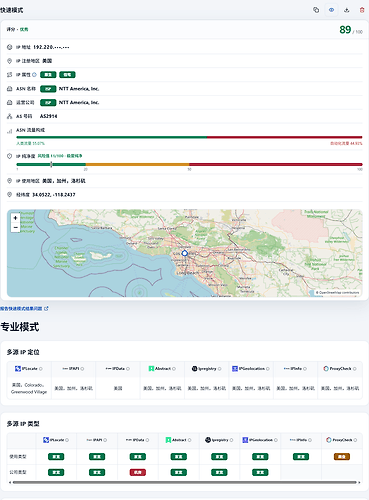Click NTT America, Inc. in 运营公司 row

(x=79, y=102)
